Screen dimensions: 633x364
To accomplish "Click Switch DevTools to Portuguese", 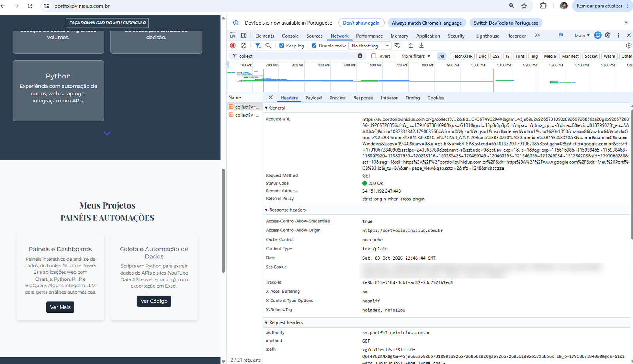I will coord(506,23).
